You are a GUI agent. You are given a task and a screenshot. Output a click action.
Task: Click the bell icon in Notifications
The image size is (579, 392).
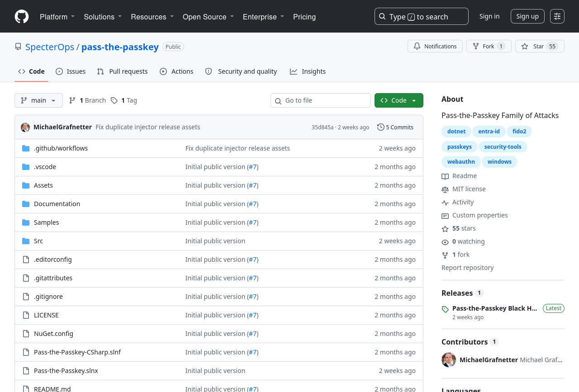tap(417, 46)
